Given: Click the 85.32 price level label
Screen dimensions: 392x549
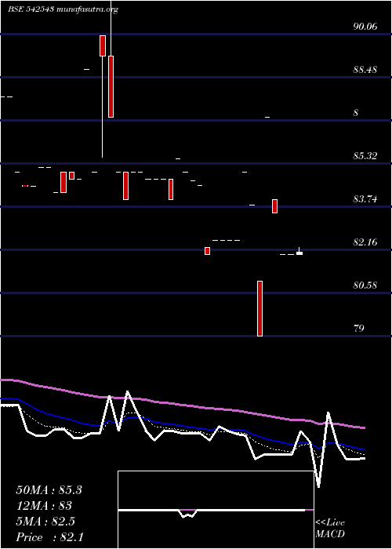Looking at the screenshot, I should [x=365, y=156].
